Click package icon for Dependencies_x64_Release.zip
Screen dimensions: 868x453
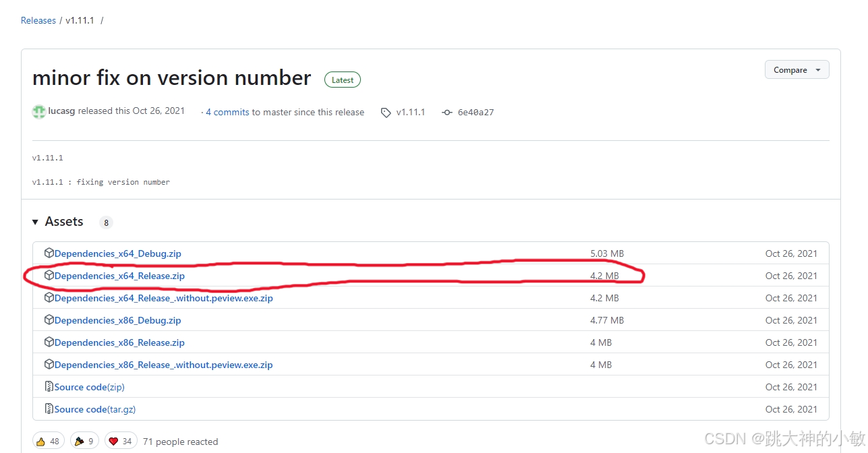click(49, 276)
